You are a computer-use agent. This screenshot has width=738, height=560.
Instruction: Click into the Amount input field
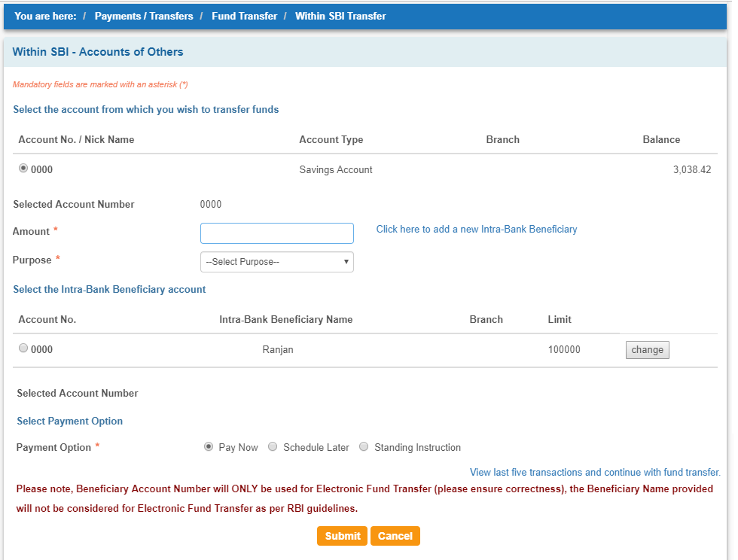click(277, 233)
